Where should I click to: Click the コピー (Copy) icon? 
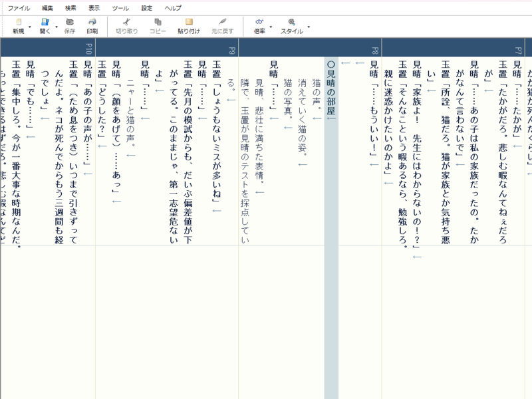coord(158,23)
